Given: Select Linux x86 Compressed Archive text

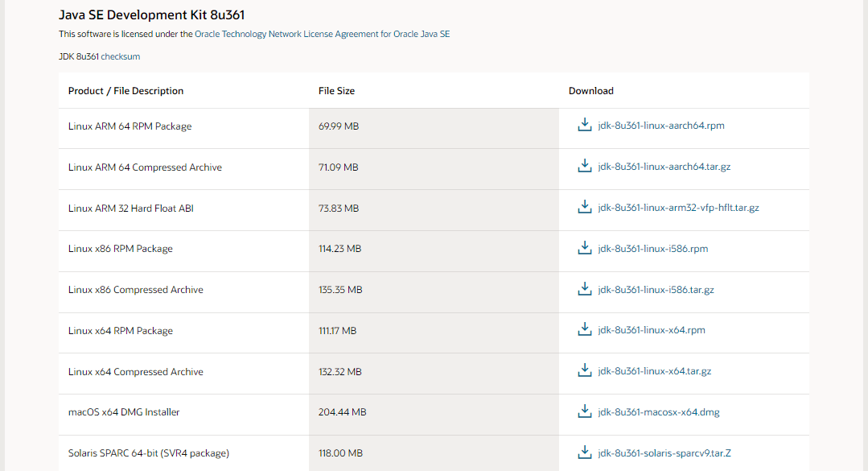Looking at the screenshot, I should click(x=136, y=290).
